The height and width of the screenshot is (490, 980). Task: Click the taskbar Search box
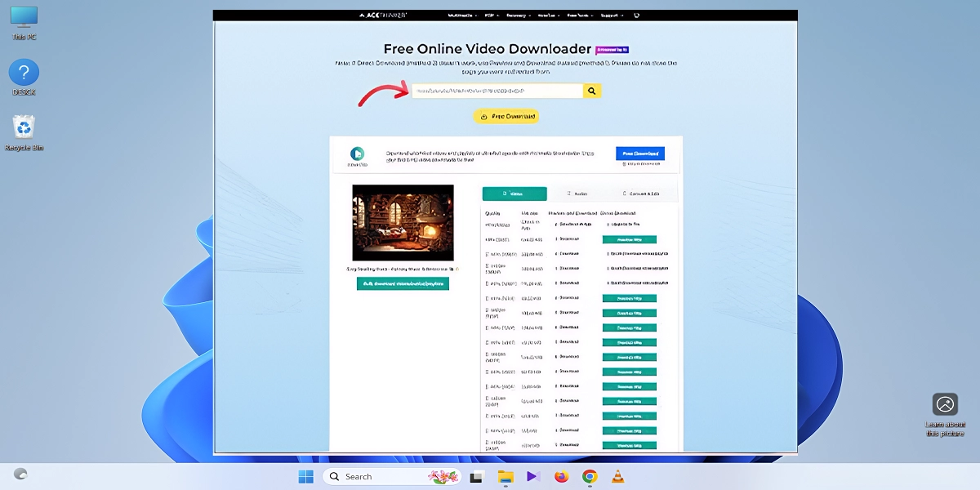(x=392, y=476)
